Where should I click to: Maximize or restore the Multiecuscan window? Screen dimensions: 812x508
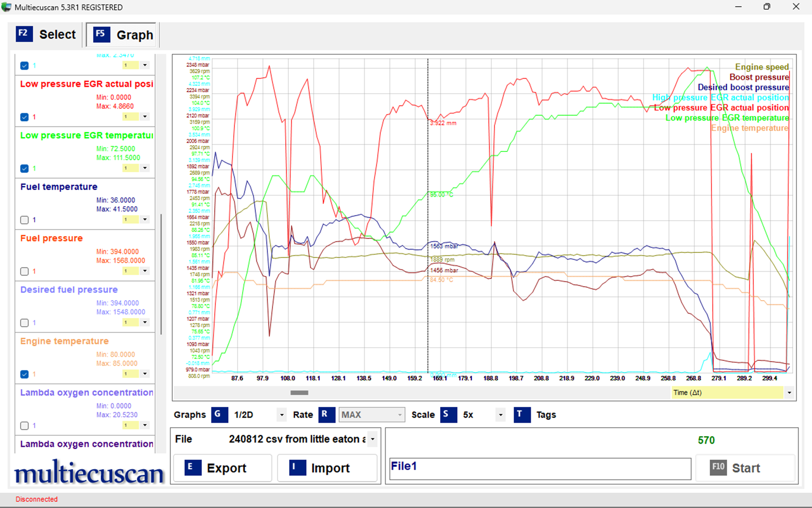tap(767, 7)
